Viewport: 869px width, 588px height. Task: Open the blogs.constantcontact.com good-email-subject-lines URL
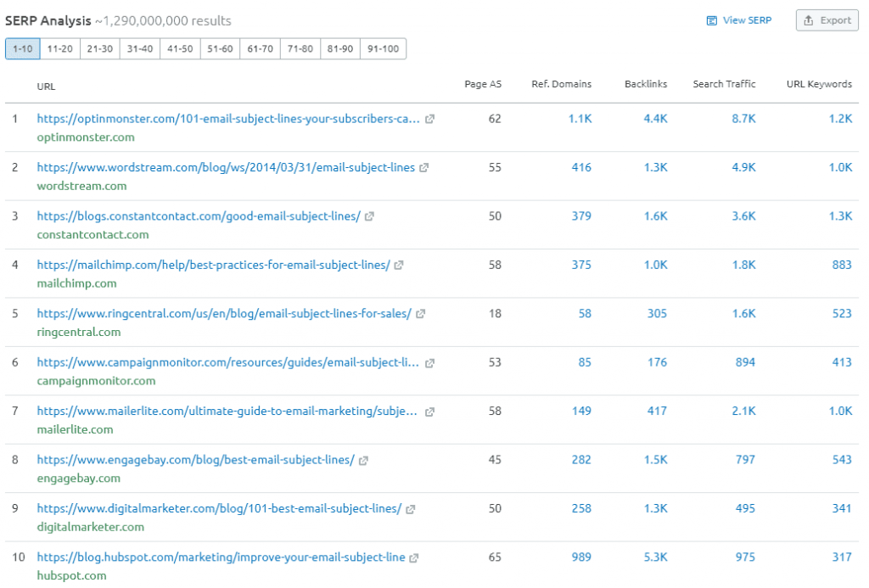[199, 216]
